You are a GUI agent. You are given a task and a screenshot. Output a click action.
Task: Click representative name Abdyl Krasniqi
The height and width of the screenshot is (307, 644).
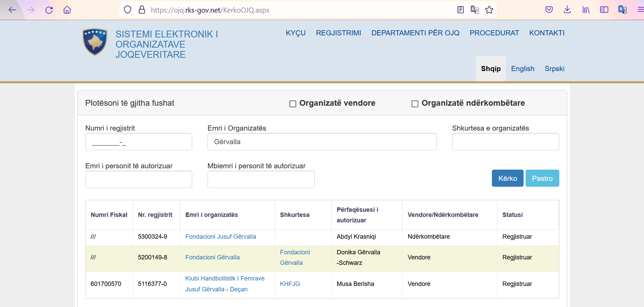[x=356, y=237]
